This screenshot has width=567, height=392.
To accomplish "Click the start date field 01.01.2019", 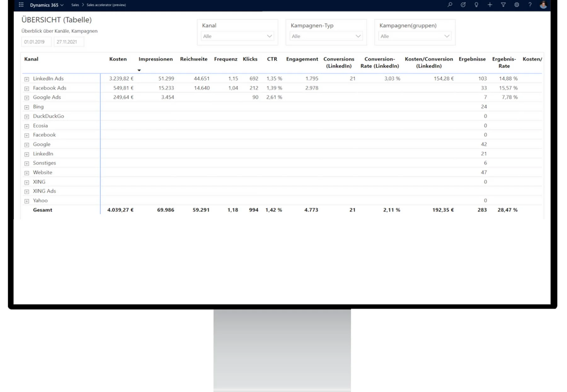I will click(36, 42).
